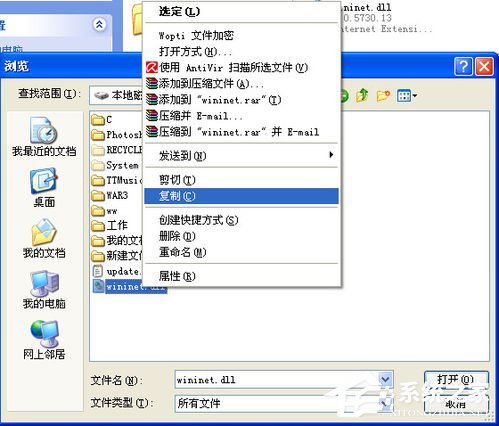The height and width of the screenshot is (426, 499).
Task: Select the 新建文件夹 folder
Action: click(117, 256)
